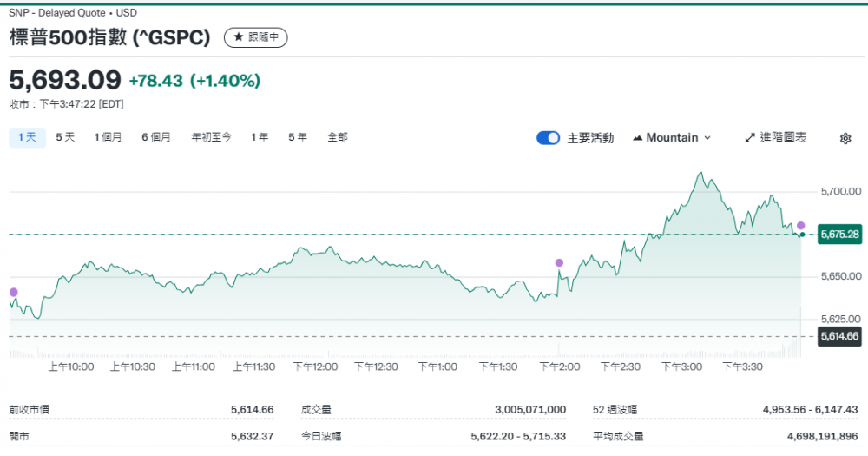Switch to the 5天 time range

pos(65,137)
